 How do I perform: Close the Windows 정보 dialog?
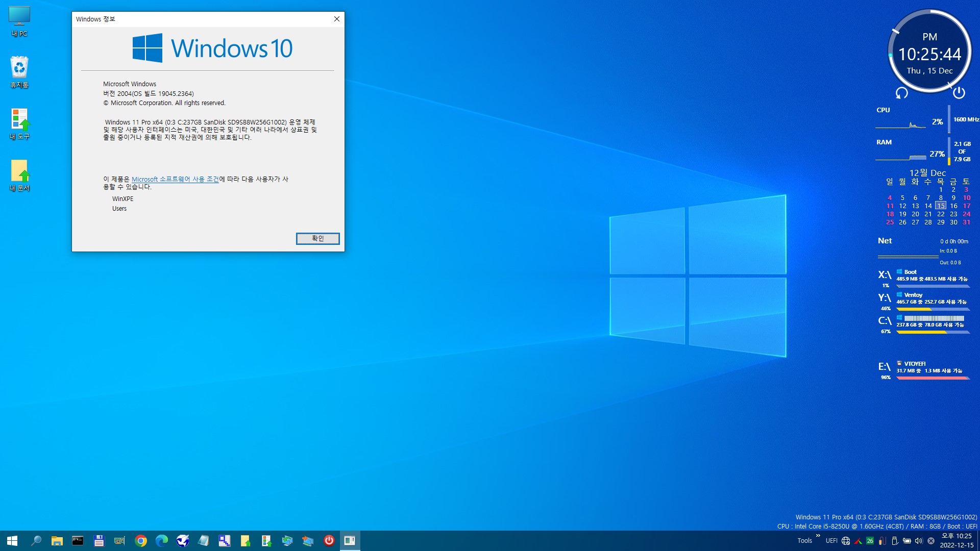tap(337, 19)
